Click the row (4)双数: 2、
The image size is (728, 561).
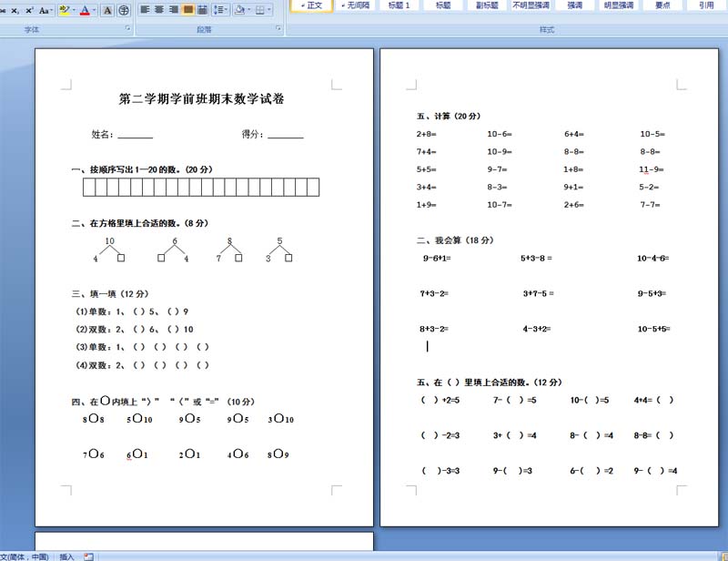(x=142, y=365)
